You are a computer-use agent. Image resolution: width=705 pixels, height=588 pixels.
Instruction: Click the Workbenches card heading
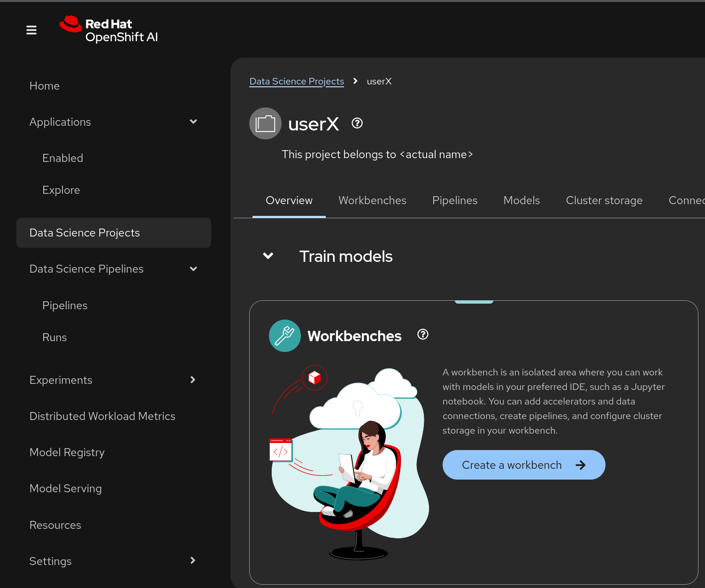[x=354, y=336]
